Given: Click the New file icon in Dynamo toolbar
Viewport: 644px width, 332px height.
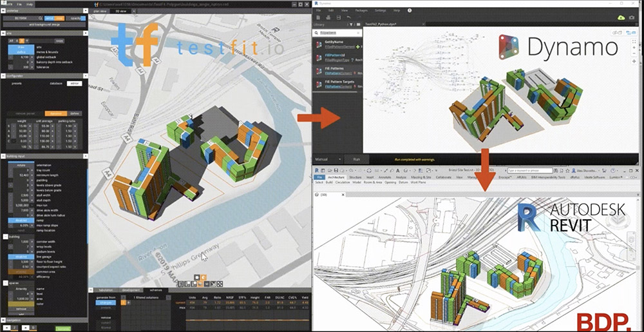Looking at the screenshot, I should (318, 17).
